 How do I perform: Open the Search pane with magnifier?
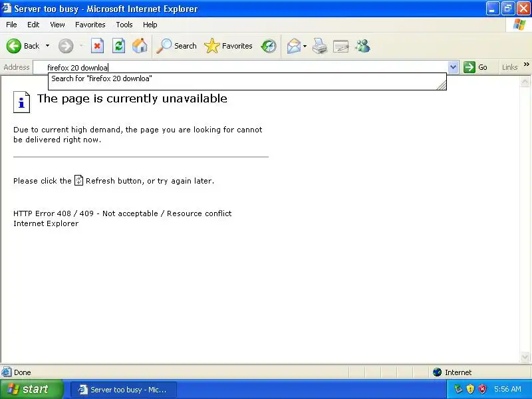coord(176,46)
